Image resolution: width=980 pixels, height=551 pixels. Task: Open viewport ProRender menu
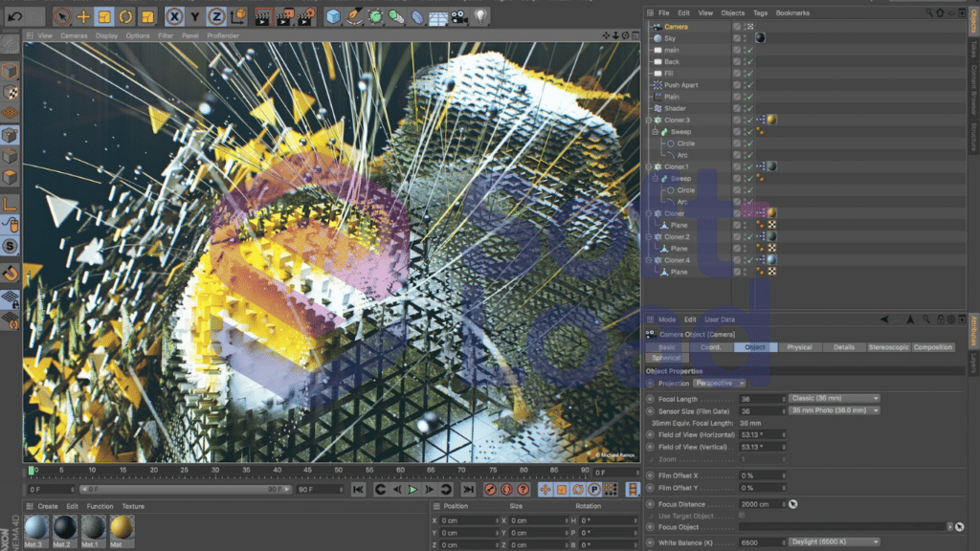coord(223,35)
